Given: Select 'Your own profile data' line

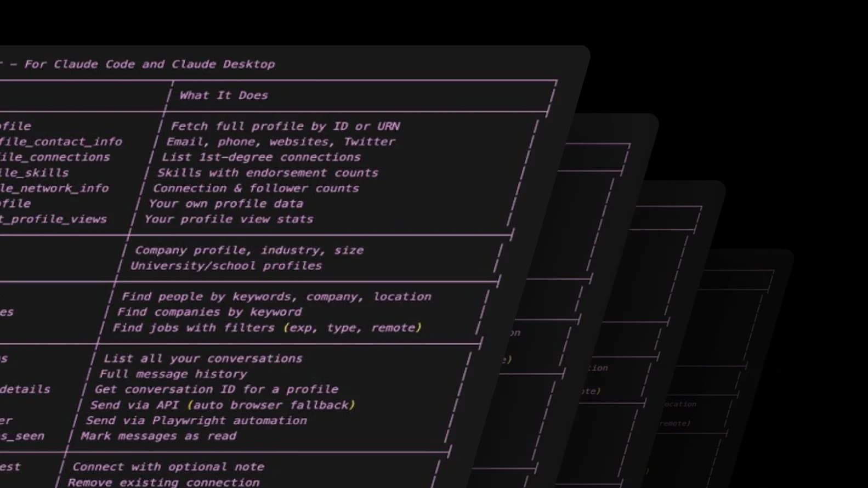Looking at the screenshot, I should click(225, 203).
